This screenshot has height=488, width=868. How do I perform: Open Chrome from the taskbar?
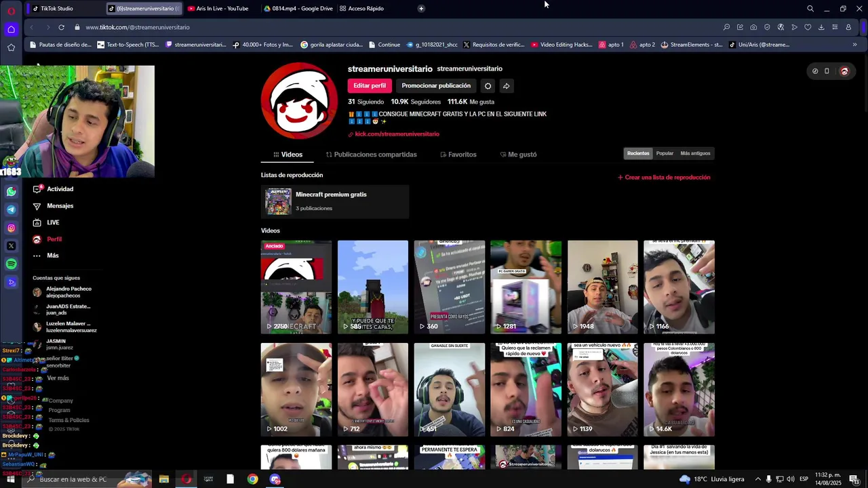(x=252, y=479)
